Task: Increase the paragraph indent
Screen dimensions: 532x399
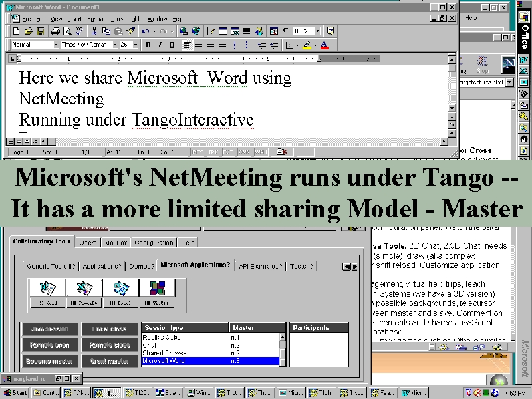Action: pyautogui.click(x=274, y=45)
